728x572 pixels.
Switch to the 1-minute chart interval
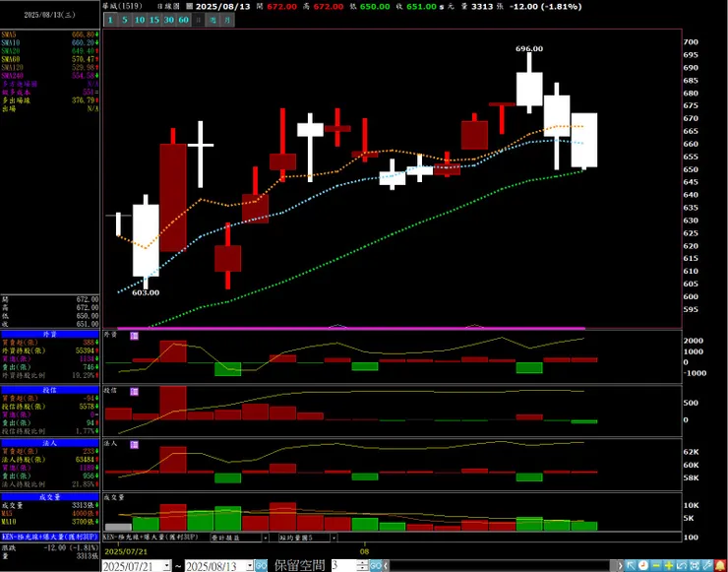pyautogui.click(x=110, y=20)
